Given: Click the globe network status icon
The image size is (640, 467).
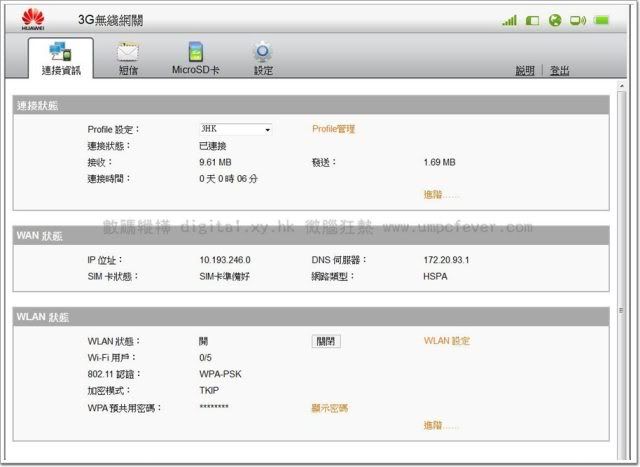Looking at the screenshot, I should (555, 20).
